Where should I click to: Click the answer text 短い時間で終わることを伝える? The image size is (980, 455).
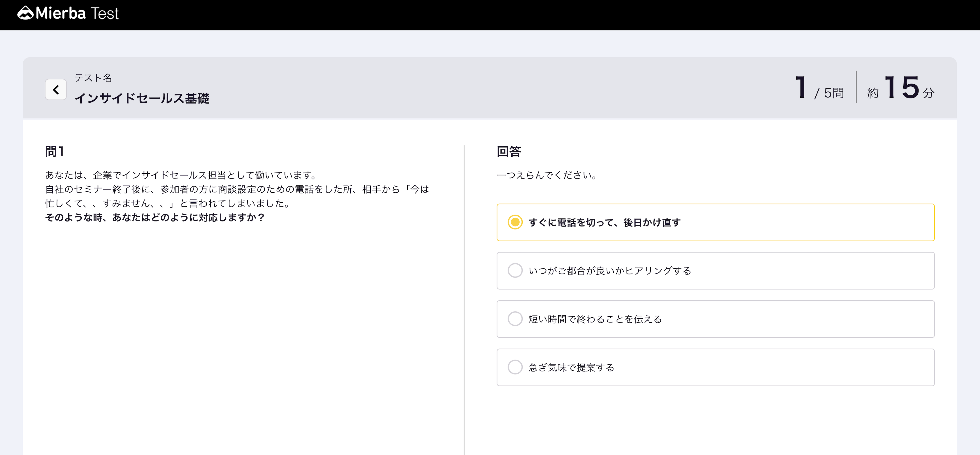pos(595,319)
